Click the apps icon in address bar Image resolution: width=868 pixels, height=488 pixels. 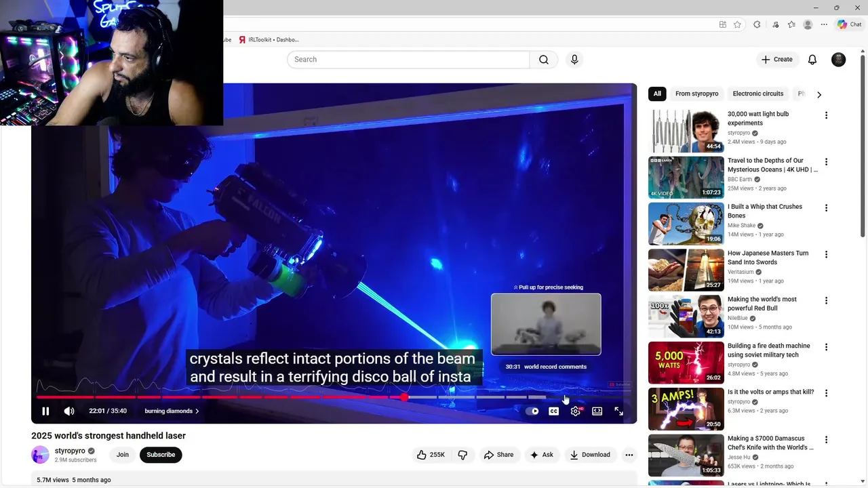click(723, 24)
